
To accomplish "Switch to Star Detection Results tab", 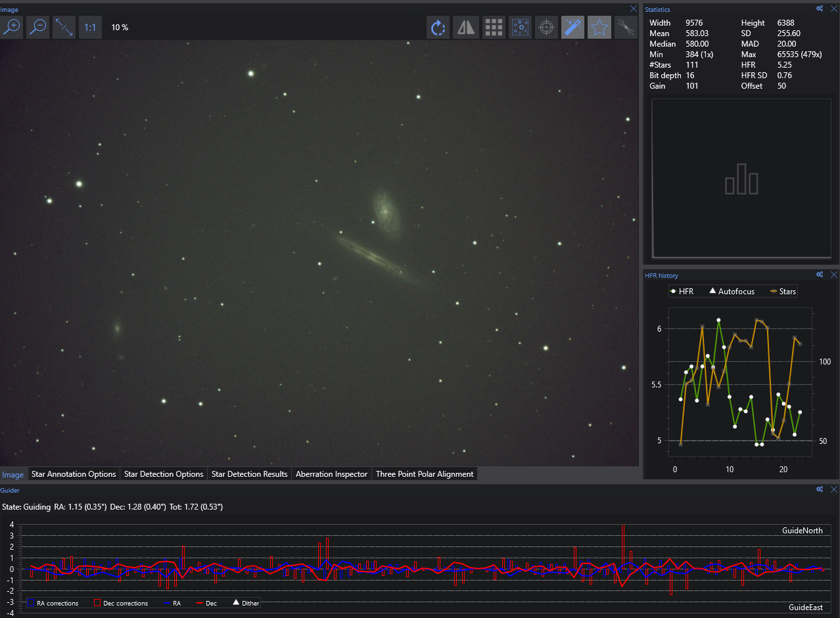I will 249,474.
